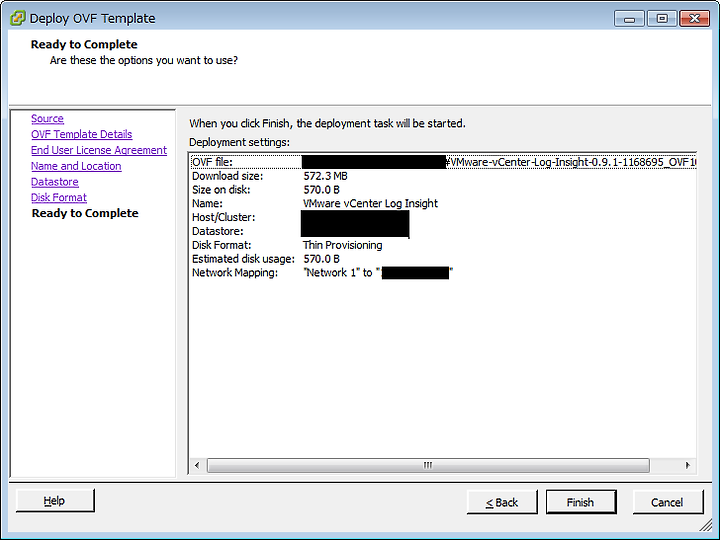Viewport: 720px width, 540px height.
Task: Select the OVF file row
Action: [x=444, y=162]
